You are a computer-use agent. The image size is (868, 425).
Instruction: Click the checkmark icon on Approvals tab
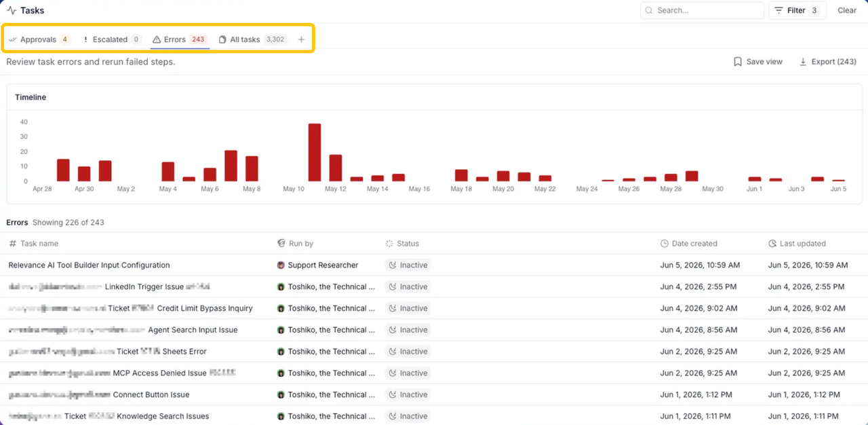tap(12, 39)
